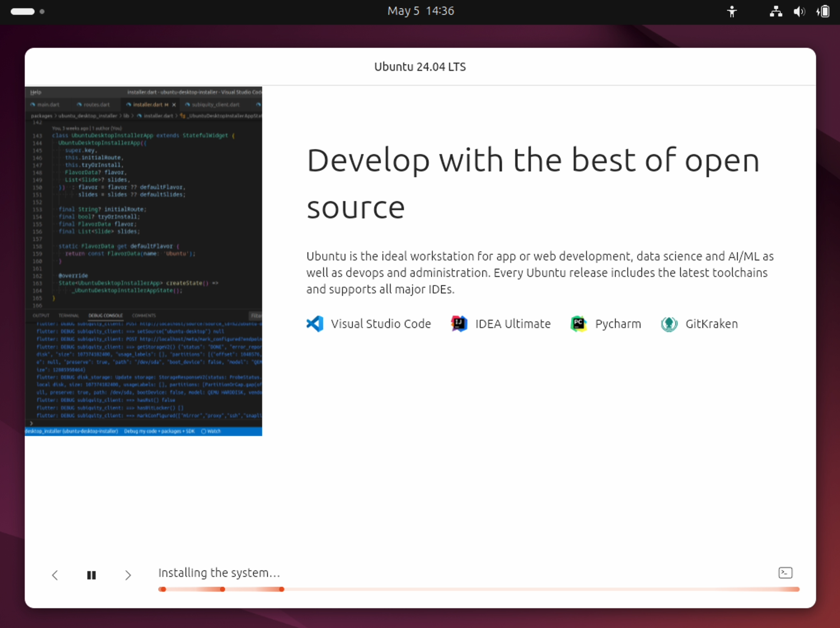Open the accessibility menu in top bar
Viewport: 840px width, 628px height.
tap(732, 12)
